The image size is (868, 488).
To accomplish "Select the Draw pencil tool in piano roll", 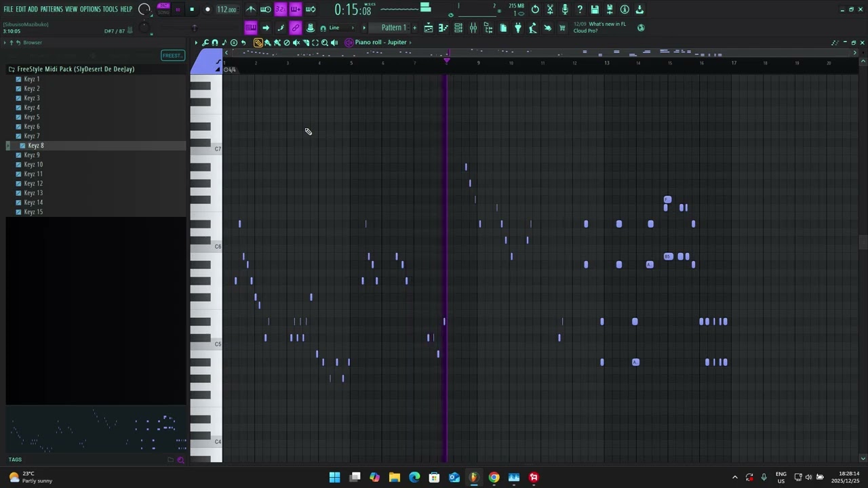I will [x=258, y=43].
